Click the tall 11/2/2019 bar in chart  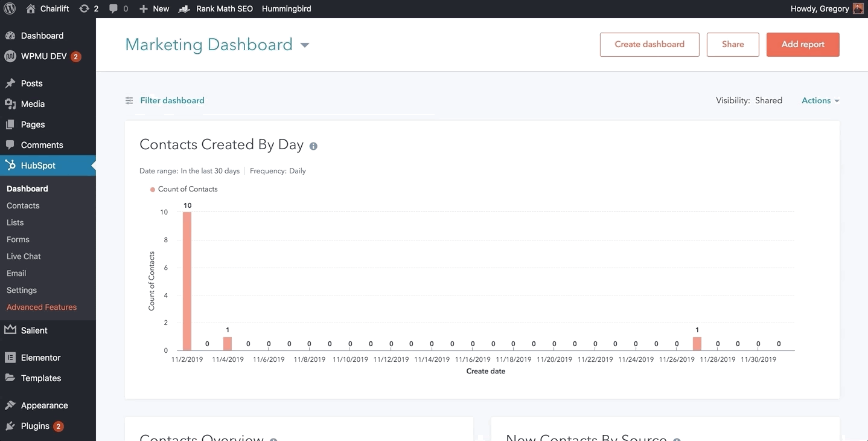coord(187,281)
